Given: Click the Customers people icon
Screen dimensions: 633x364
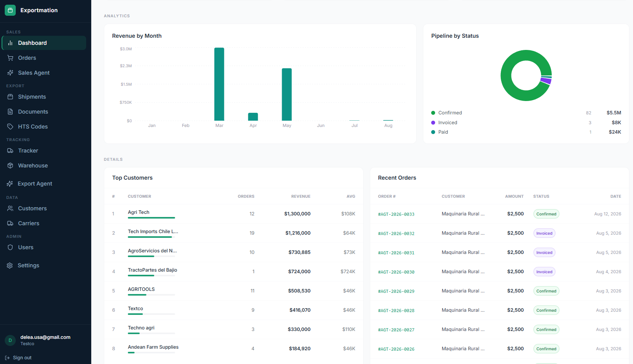Looking at the screenshot, I should (x=10, y=208).
